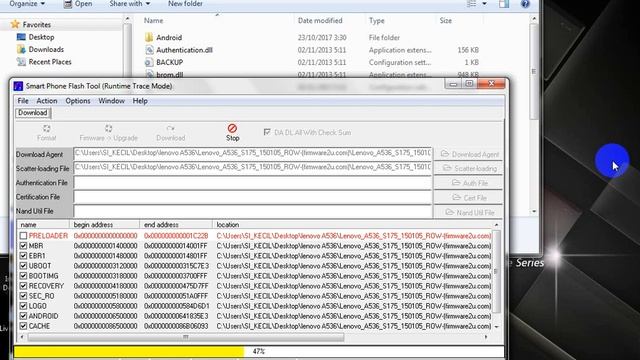The image size is (640, 360).
Task: Click the partition list horizontal scrollbar
Action: [x=186, y=337]
